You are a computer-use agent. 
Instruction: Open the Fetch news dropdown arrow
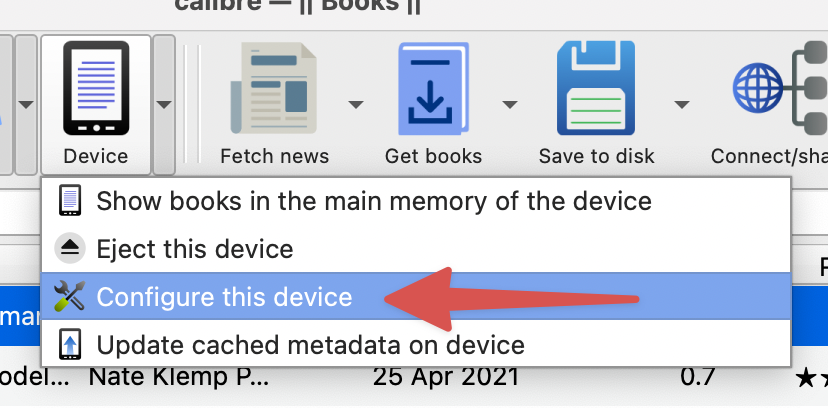click(355, 103)
